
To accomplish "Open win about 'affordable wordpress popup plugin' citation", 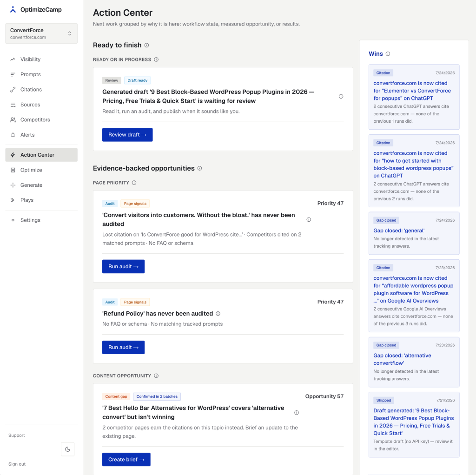I will (x=414, y=296).
